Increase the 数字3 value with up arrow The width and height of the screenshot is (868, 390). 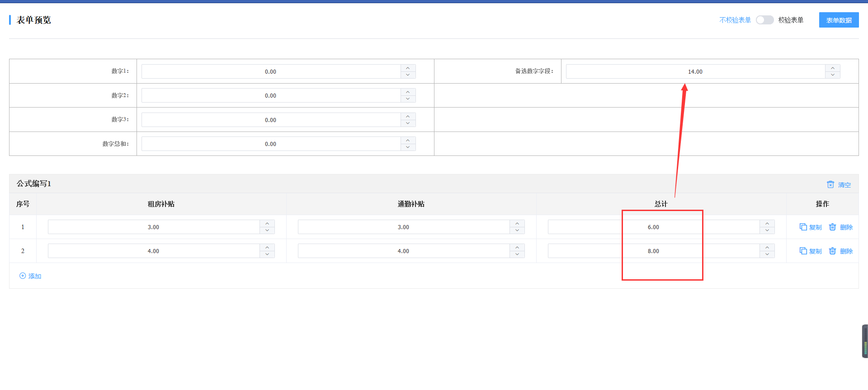[408, 116]
